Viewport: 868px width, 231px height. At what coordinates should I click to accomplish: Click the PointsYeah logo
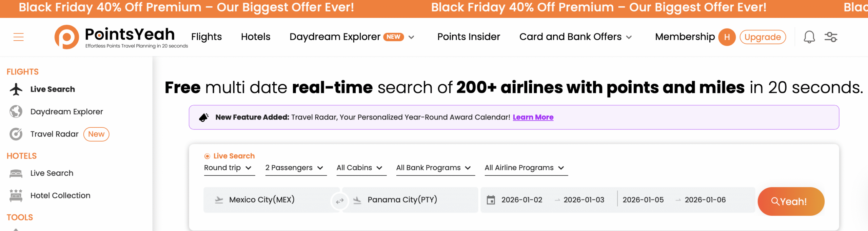point(66,37)
